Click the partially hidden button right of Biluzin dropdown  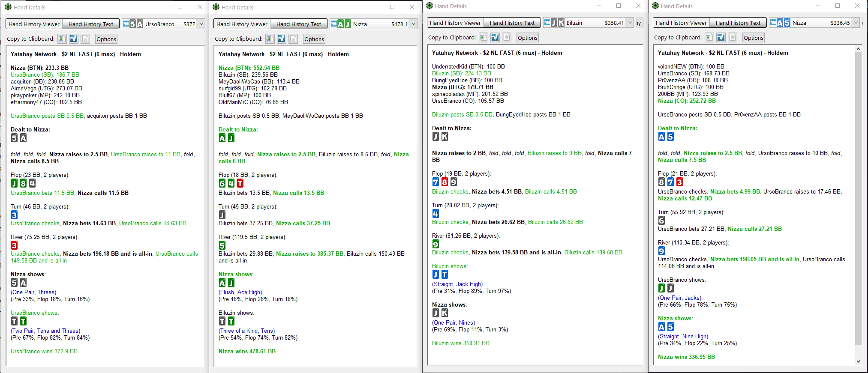pyautogui.click(x=639, y=23)
